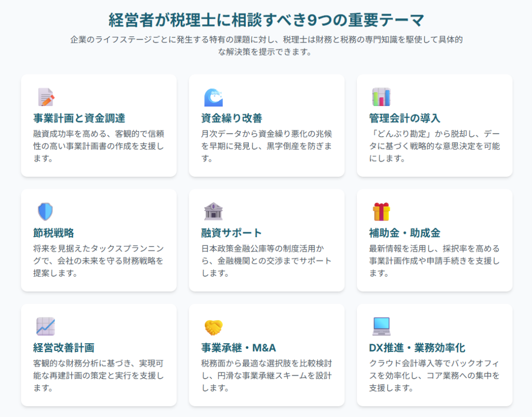Image resolution: width=532 pixels, height=417 pixels.
Task: Click the 融資サポート card description text
Action: pos(266,260)
